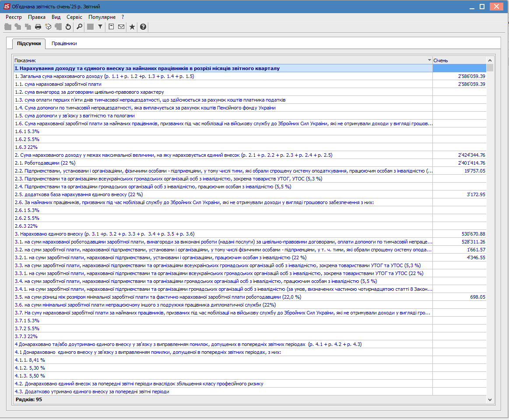Select row '4 Донараховано та/або доутримано єдиного внеску'
This screenshot has height=420, width=509.
250,344
